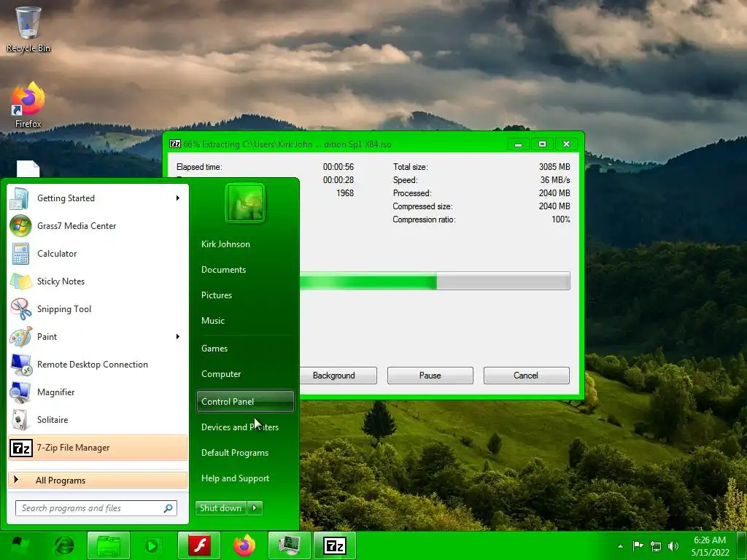747x560 pixels.
Task: Click the Start orb on taskbar
Action: tap(20, 545)
